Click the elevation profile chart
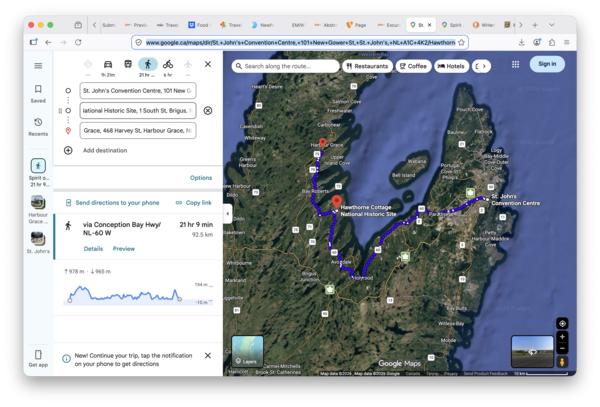 coord(138,294)
